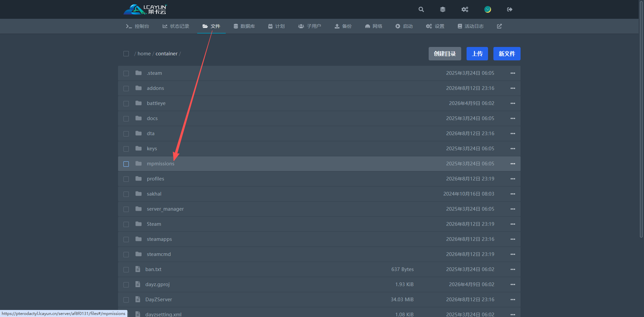This screenshot has width=644, height=317.
Task: Switch to the 活动日志 tab
Action: (471, 26)
